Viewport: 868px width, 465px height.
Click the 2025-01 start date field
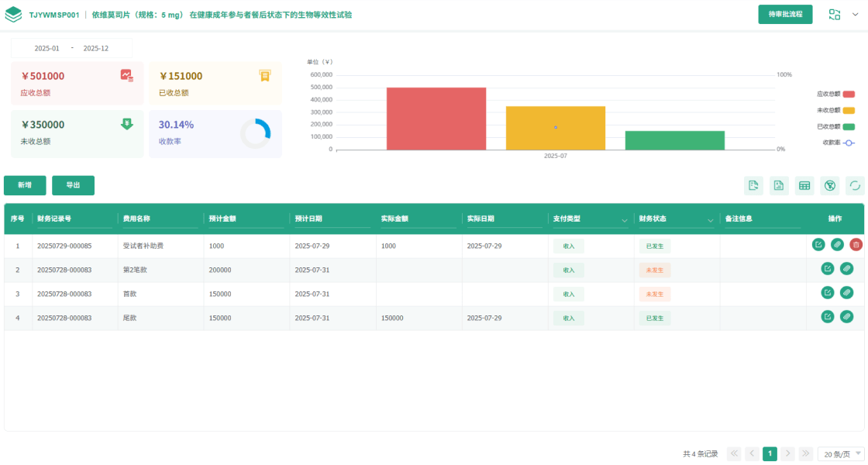[x=46, y=48]
